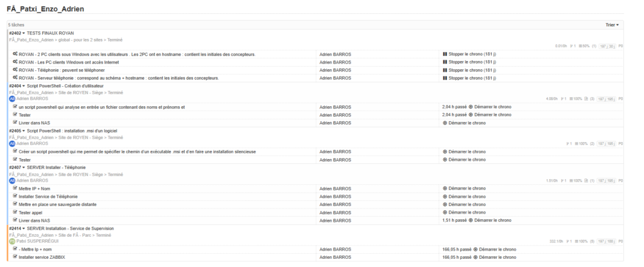Start timer for 'Installer service ZABBIX' subtask
This screenshot has height=267, width=644.
pos(495,258)
